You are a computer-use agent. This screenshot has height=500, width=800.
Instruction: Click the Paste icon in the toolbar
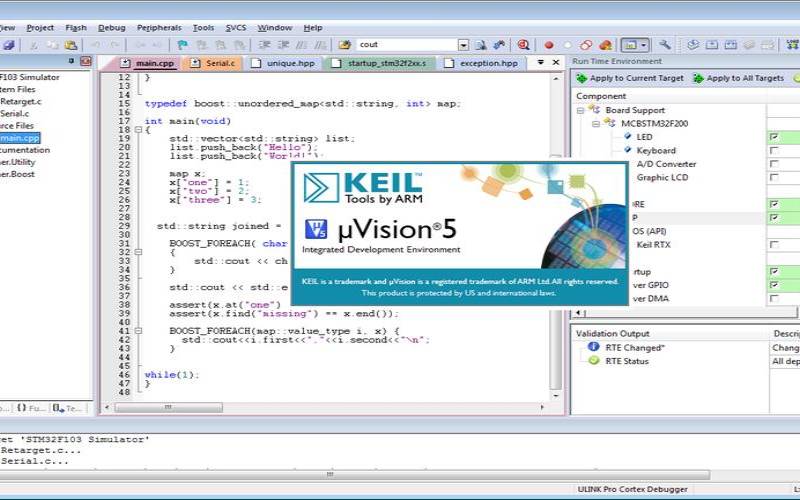[71, 45]
